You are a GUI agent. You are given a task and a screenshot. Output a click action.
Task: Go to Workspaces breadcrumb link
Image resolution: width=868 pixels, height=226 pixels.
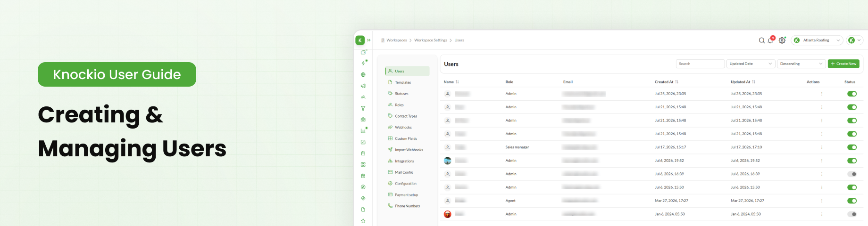click(x=396, y=40)
